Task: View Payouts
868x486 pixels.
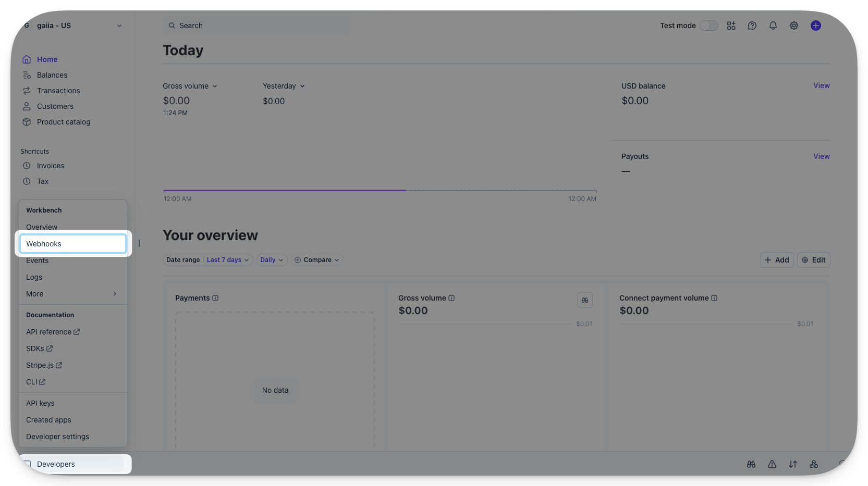Action: point(822,156)
